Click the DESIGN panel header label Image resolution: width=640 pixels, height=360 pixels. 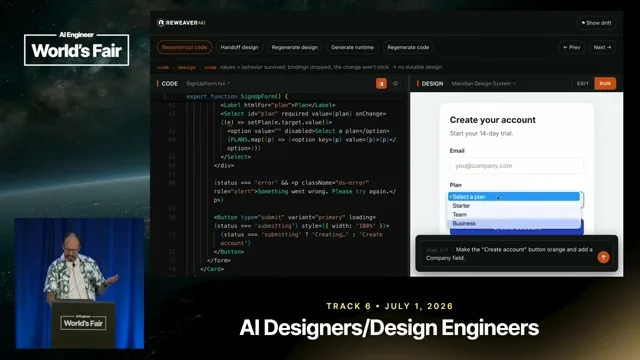432,84
